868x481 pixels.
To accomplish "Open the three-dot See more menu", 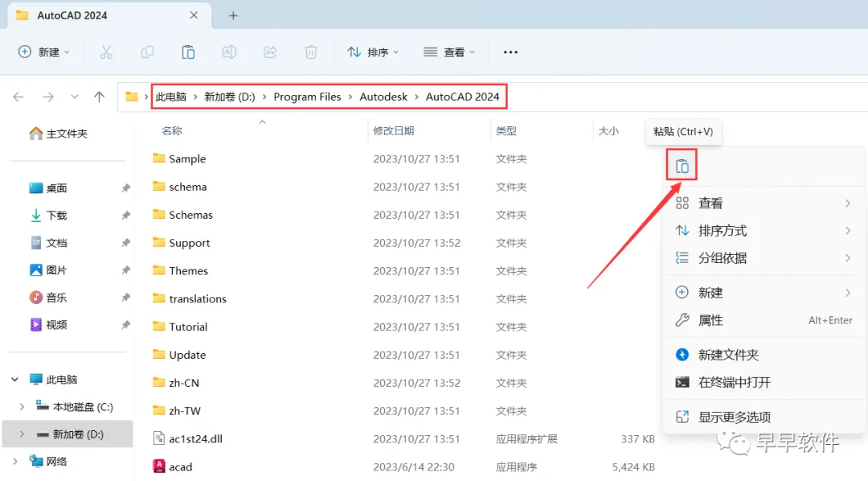I will click(x=510, y=52).
